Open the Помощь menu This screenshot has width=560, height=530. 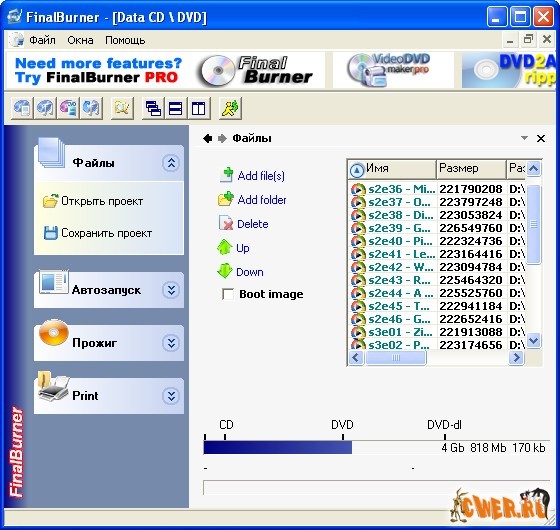pos(125,40)
